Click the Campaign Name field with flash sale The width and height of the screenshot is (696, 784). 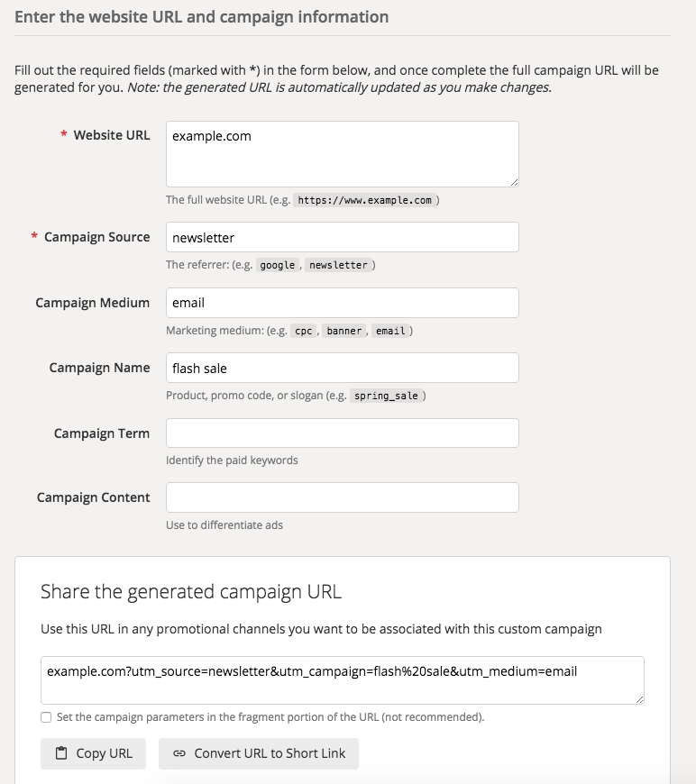pos(343,368)
